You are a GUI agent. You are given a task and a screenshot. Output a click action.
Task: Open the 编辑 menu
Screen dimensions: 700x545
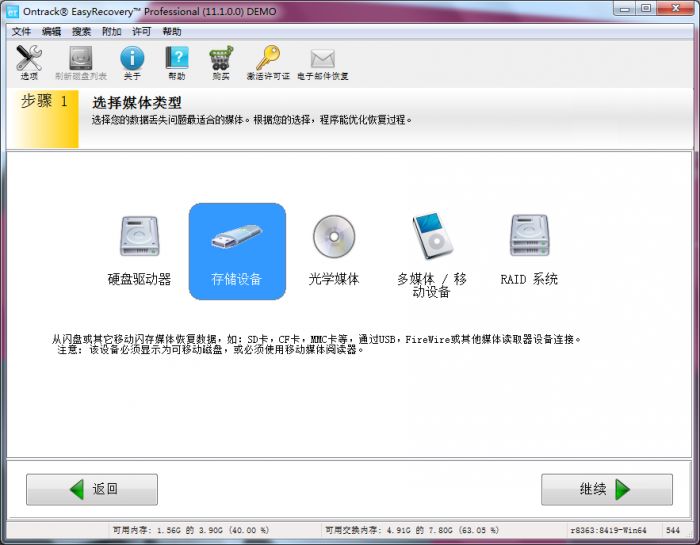pyautogui.click(x=51, y=32)
